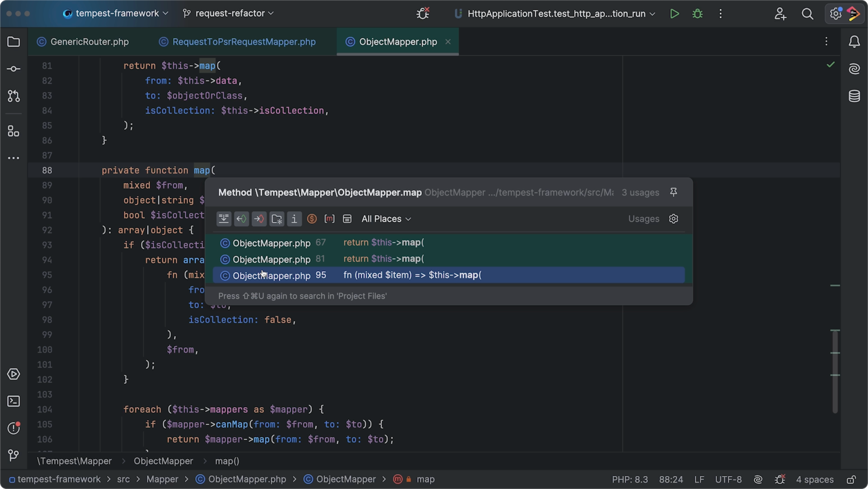Image resolution: width=868 pixels, height=489 pixels.
Task: Open the Notifications bell icon
Action: pos(854,42)
